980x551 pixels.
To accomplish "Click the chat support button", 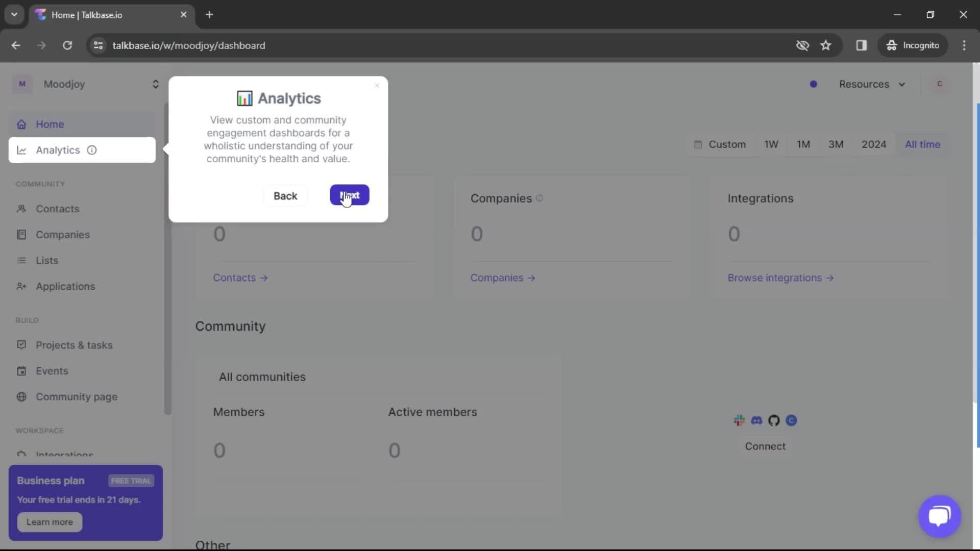I will click(940, 515).
